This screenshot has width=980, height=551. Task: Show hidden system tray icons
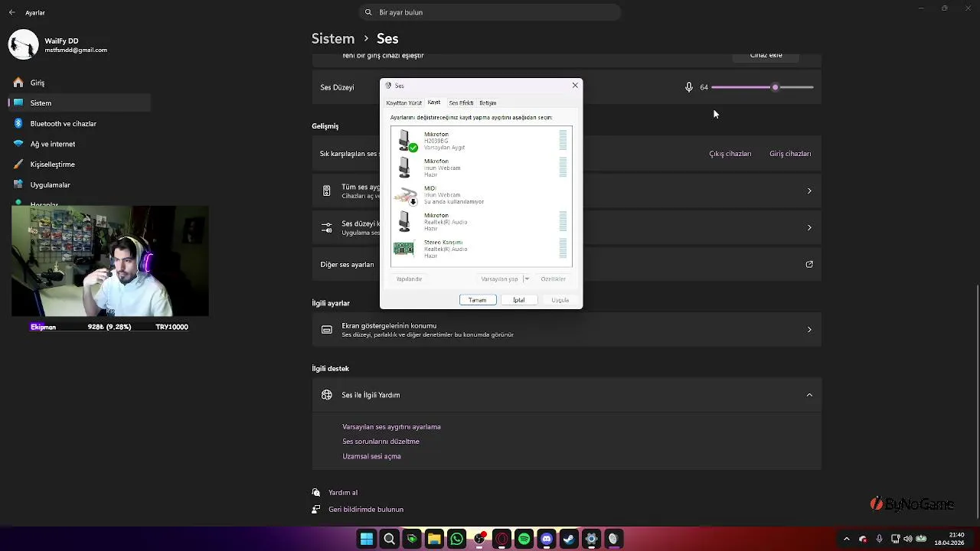pos(846,539)
